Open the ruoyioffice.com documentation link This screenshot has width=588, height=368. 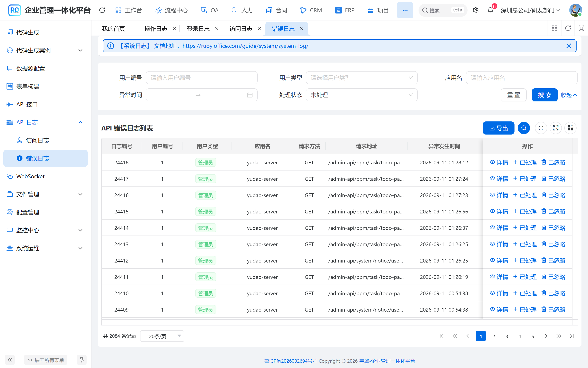(x=245, y=46)
